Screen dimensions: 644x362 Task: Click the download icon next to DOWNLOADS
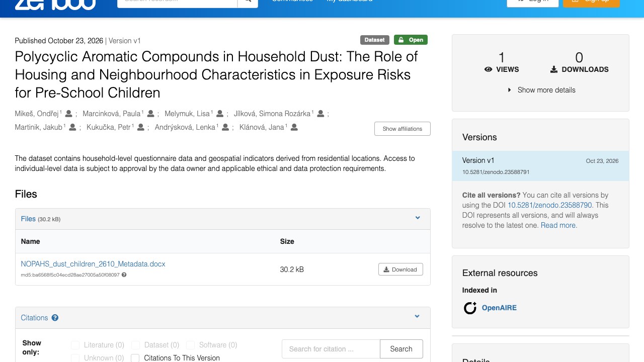point(554,69)
